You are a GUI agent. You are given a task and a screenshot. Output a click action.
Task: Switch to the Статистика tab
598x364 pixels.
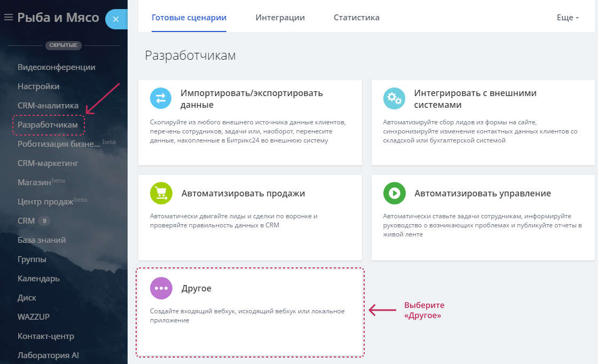coord(357,17)
